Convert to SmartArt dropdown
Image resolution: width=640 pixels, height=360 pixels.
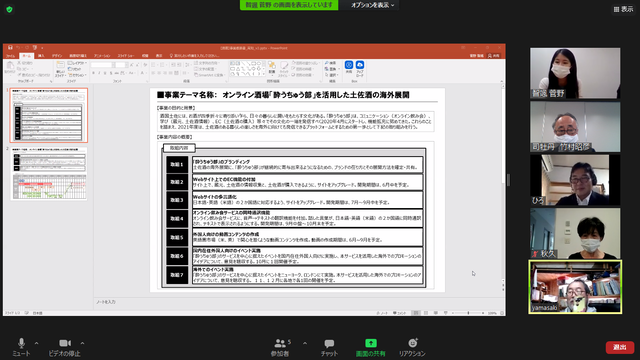[210, 75]
